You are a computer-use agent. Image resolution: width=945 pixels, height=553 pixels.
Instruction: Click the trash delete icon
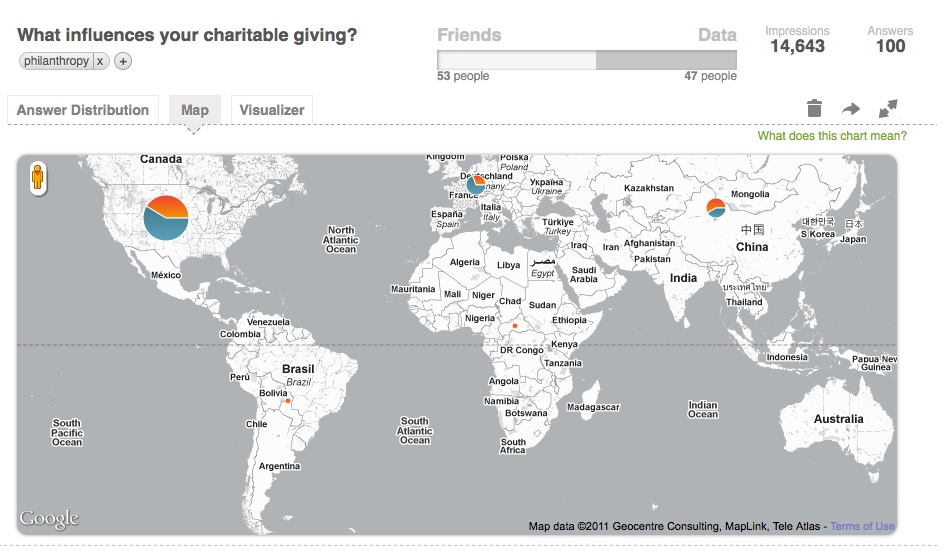814,108
